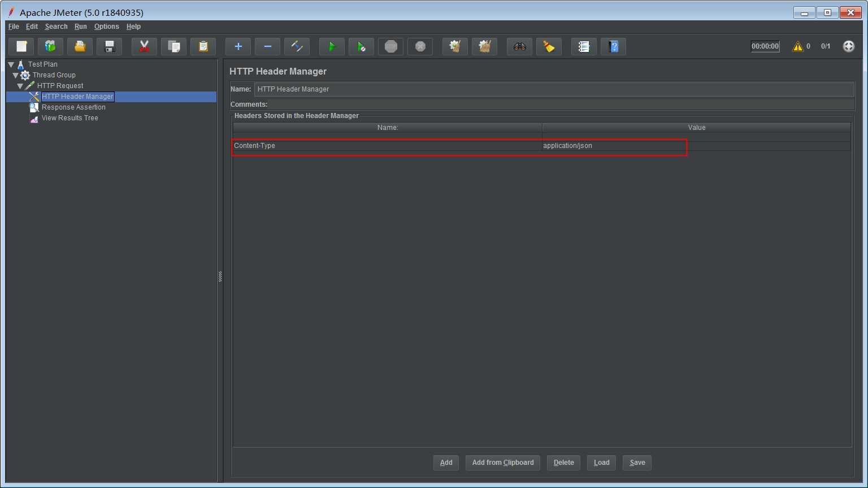Click the Response Assertion magnifier icon
The width and height of the screenshot is (868, 488).
(34, 107)
